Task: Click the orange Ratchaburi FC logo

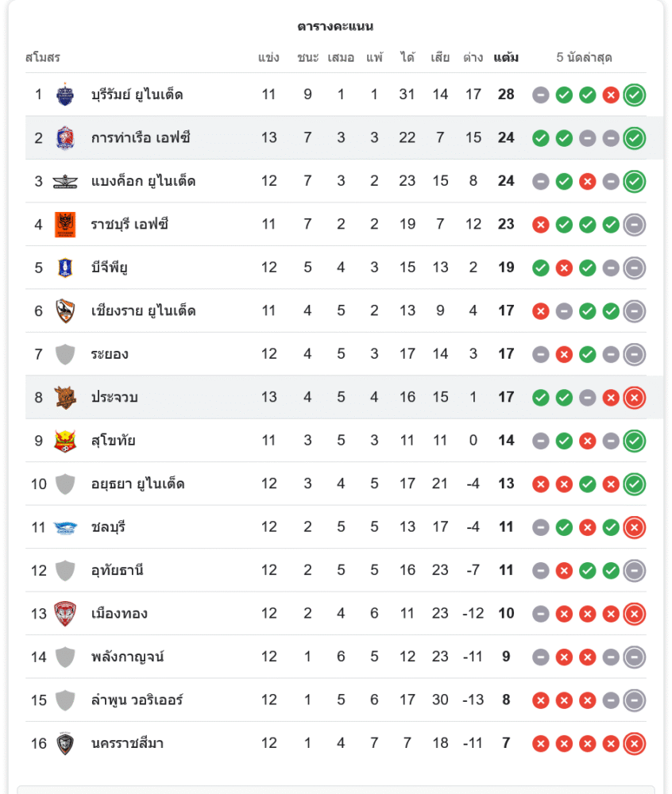Action: click(65, 225)
